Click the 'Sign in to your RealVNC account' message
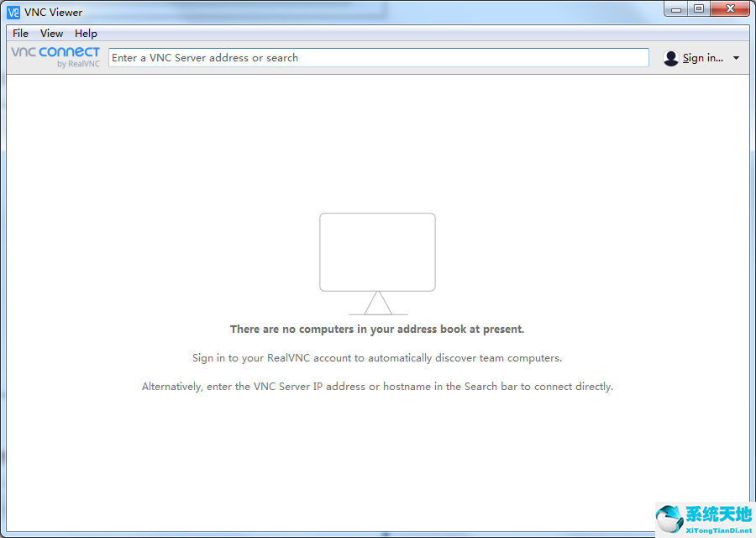This screenshot has width=756, height=538. click(377, 358)
